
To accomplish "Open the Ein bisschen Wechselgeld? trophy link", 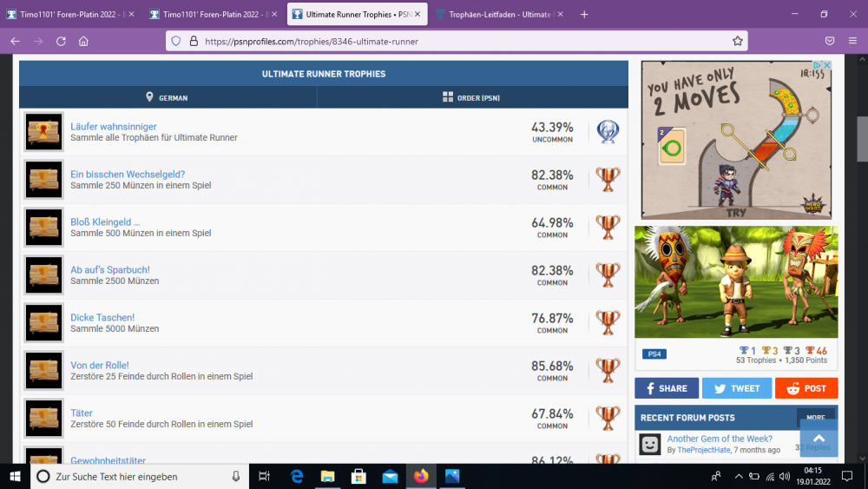I will [128, 175].
